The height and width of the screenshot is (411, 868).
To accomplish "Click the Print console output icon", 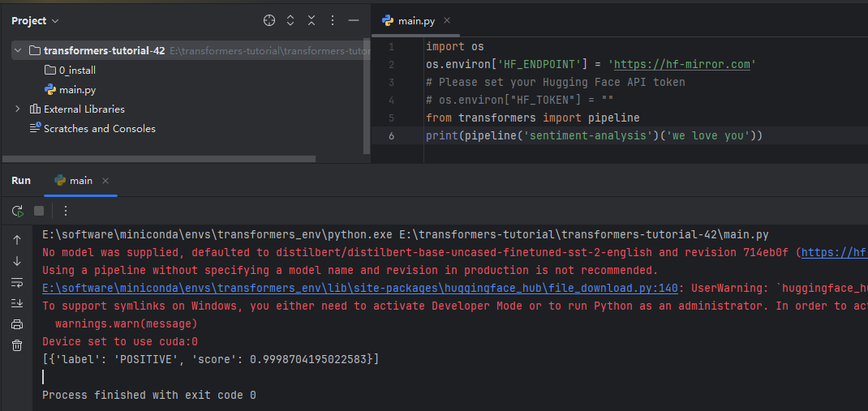I will (x=17, y=325).
